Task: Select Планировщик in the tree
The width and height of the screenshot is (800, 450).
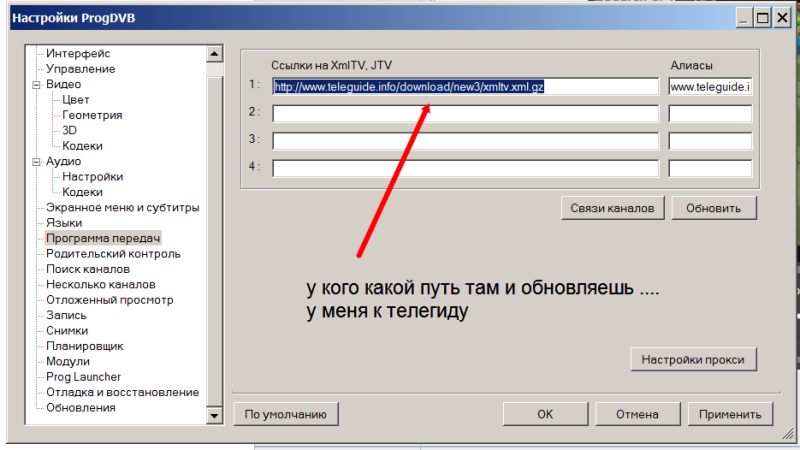Action: [x=83, y=346]
